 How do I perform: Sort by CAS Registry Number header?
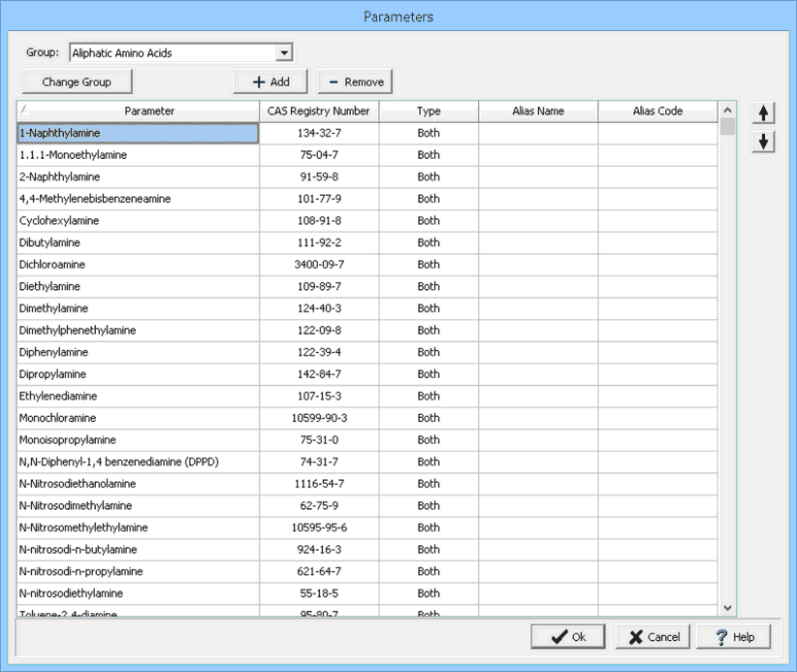(x=318, y=112)
